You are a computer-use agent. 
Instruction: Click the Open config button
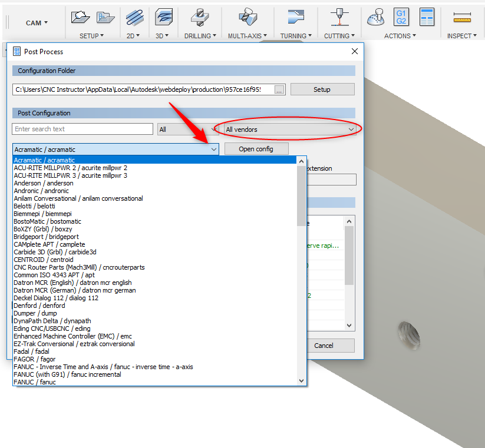pos(256,149)
